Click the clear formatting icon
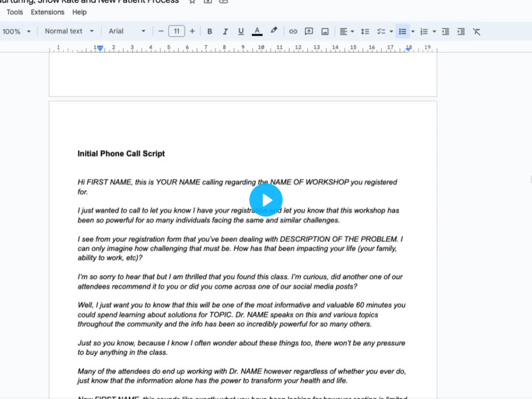The width and height of the screenshot is (532, 399). point(477,31)
